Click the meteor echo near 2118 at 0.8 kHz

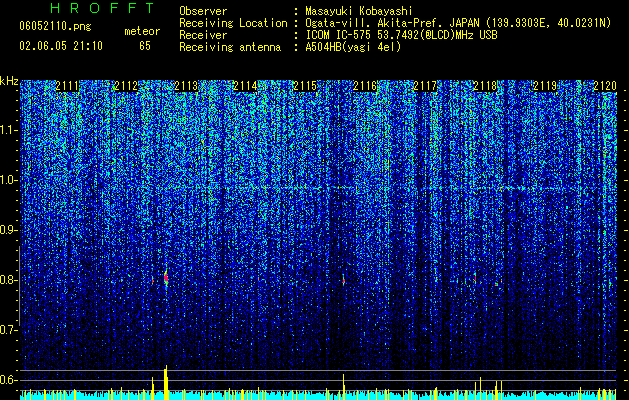coord(476,278)
